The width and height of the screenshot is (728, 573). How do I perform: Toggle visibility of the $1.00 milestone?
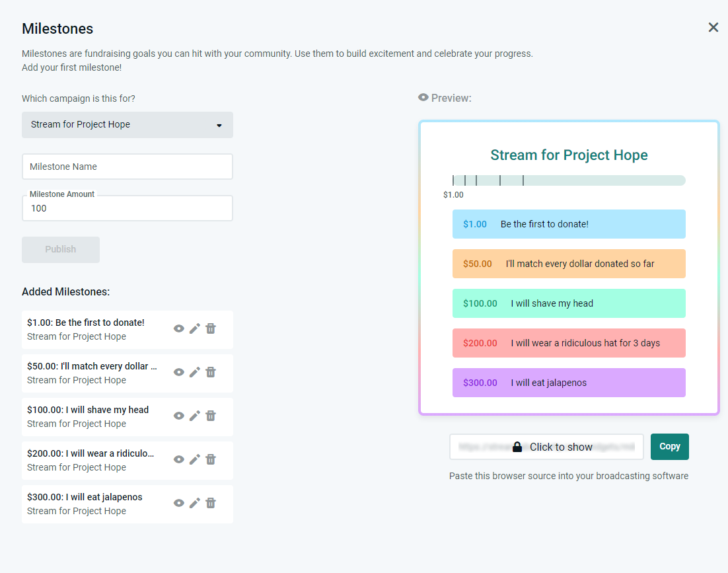(x=179, y=328)
